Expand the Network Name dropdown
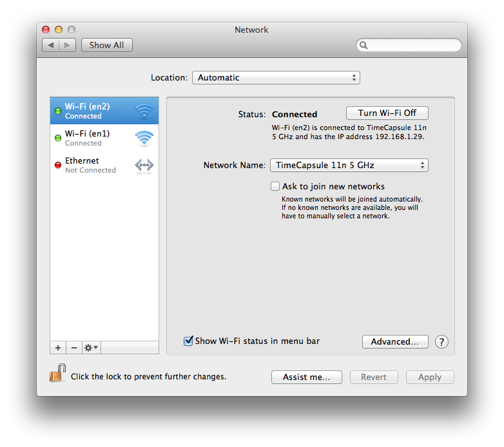The width and height of the screenshot is (504, 447). pos(349,166)
